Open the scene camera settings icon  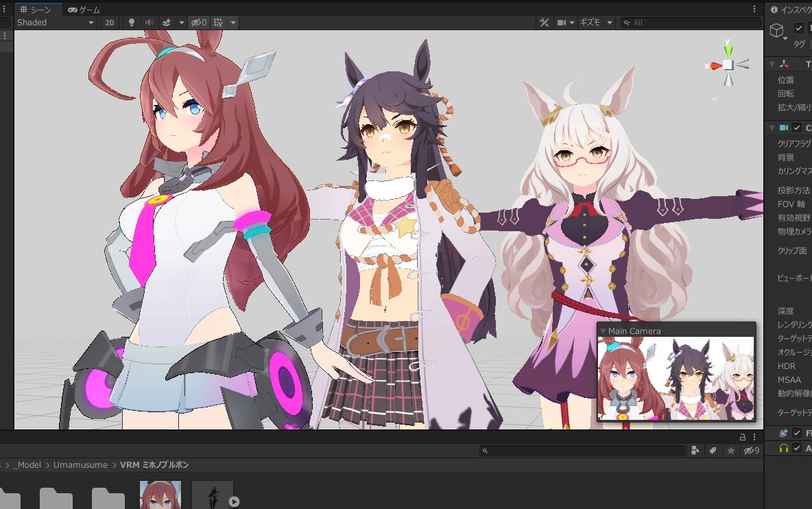click(x=562, y=22)
